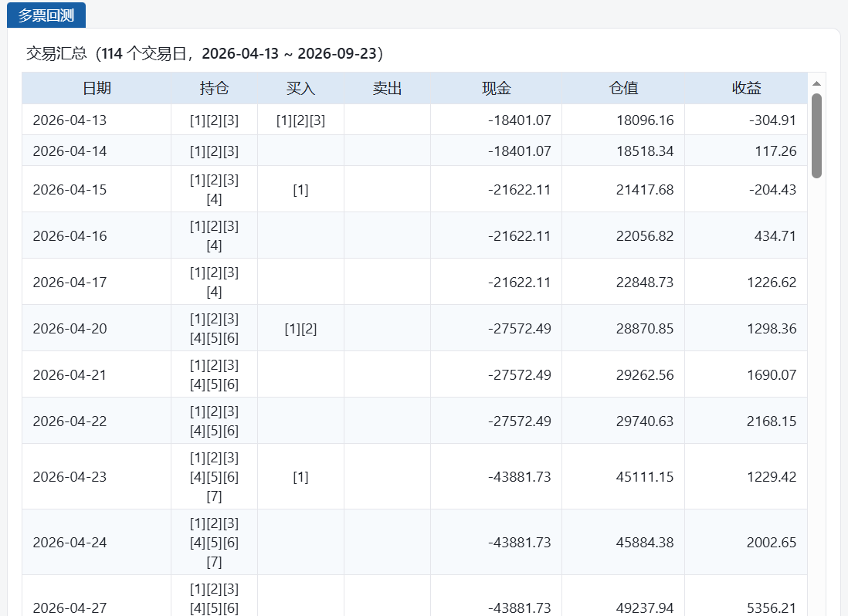848x616 pixels.
Task: Open the 多票回测 tab
Action: pyautogui.click(x=46, y=15)
